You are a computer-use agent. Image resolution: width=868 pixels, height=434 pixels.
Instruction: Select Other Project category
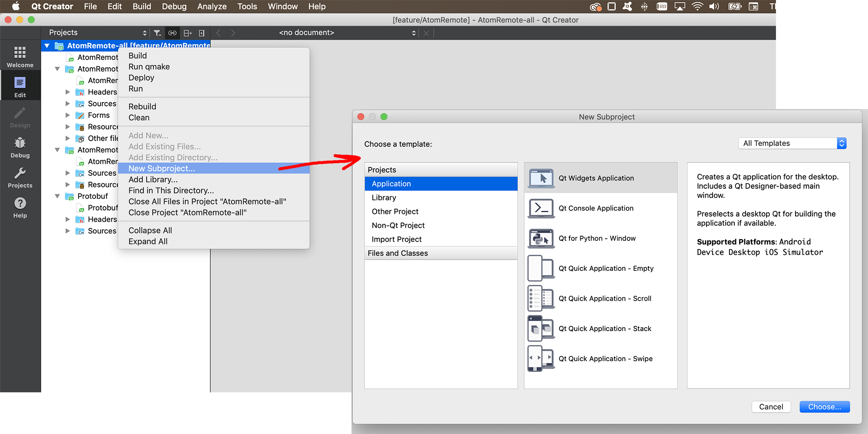[x=441, y=211]
